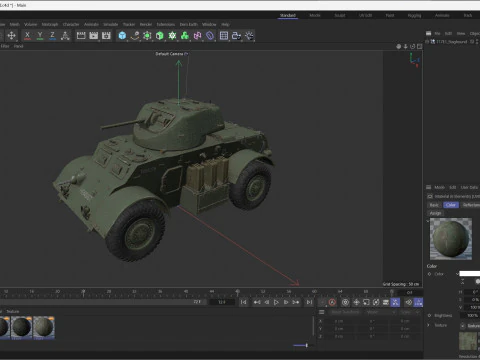Image resolution: width=480 pixels, height=360 pixels.
Task: Go to next keyframe
Action: 296,302
